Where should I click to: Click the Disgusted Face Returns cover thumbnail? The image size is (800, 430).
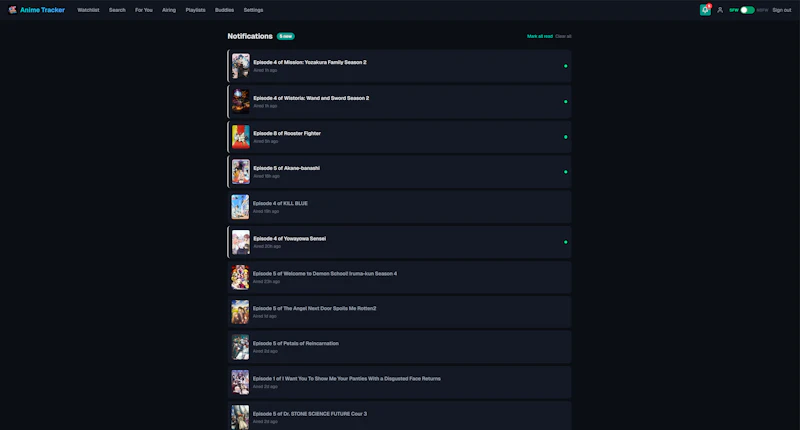pyautogui.click(x=240, y=382)
